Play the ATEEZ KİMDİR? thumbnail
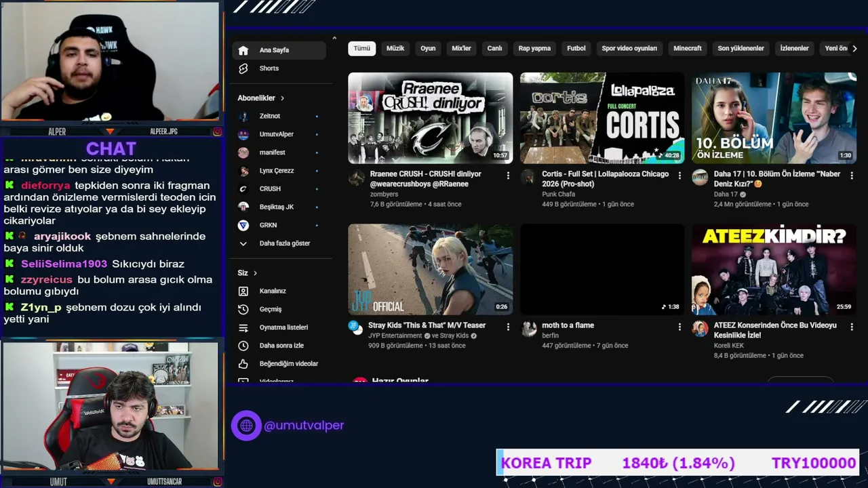The width and height of the screenshot is (868, 488). (774, 270)
